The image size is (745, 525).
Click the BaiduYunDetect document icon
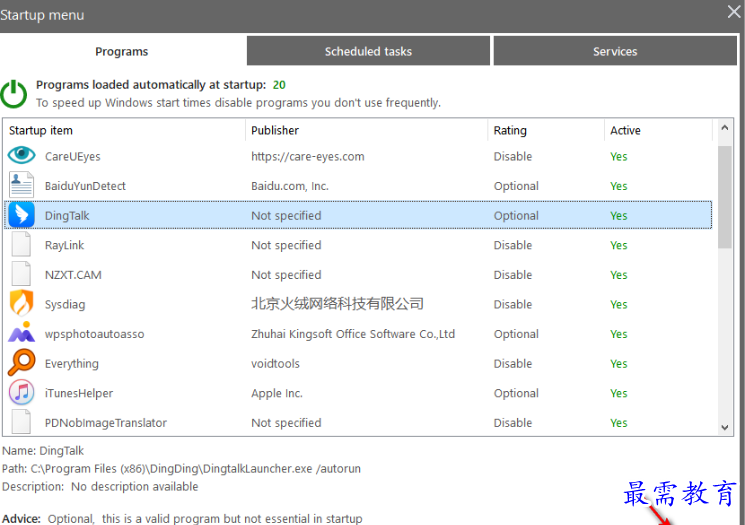[21, 185]
